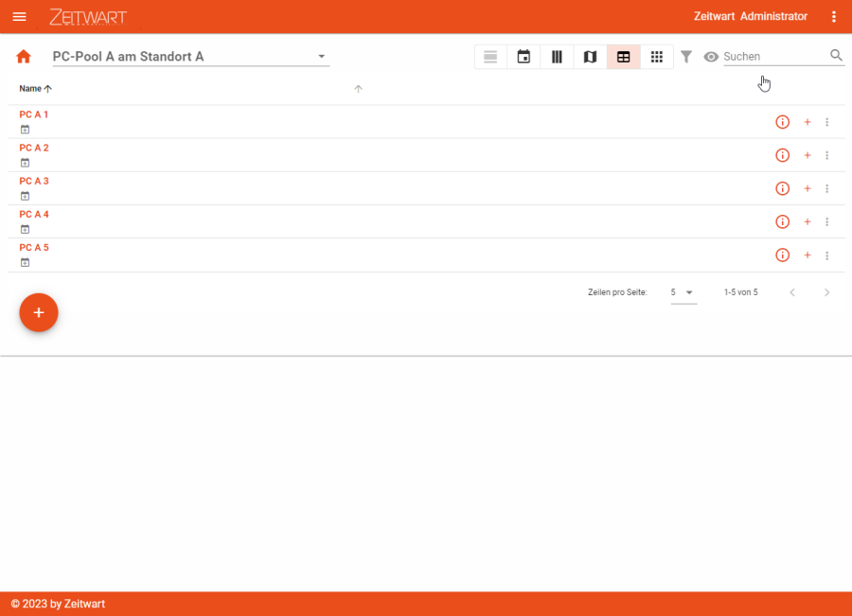The image size is (852, 616).
Task: Expand the PC-Pool A am Standort A dropdown
Action: 322,57
